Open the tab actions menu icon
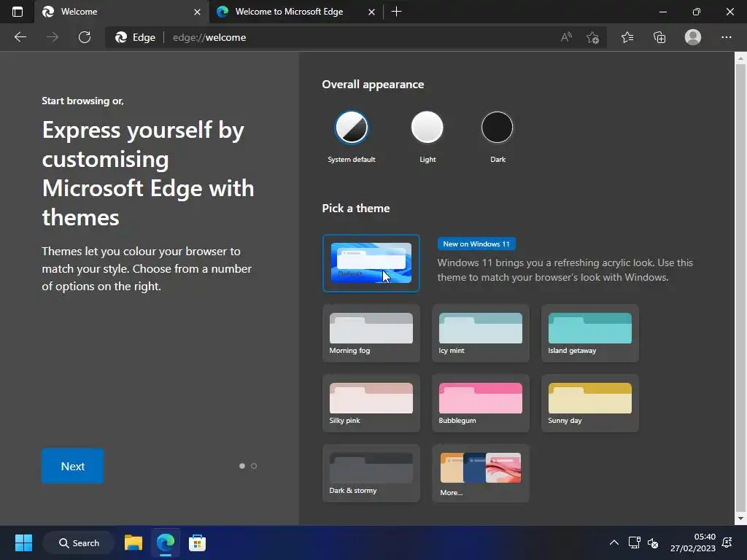The width and height of the screenshot is (747, 560). click(18, 12)
